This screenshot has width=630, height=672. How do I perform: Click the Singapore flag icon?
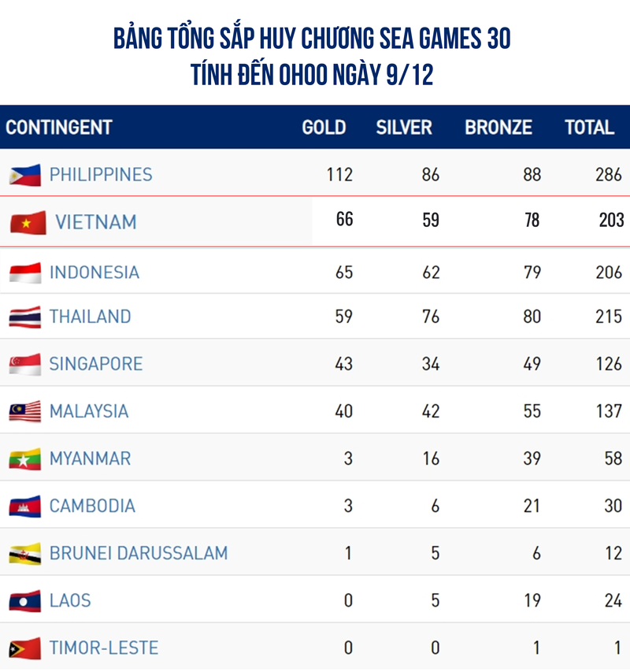click(25, 365)
